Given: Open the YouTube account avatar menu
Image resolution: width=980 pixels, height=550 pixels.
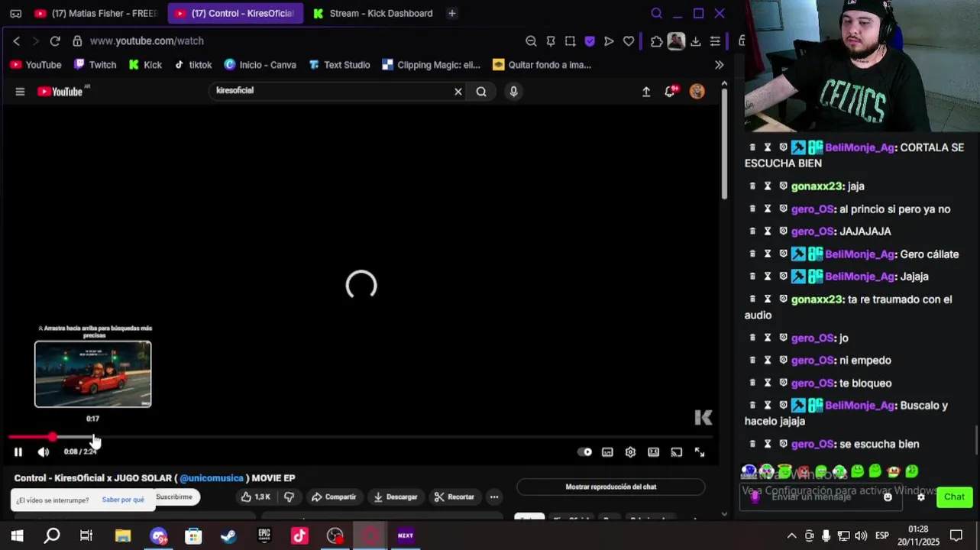Looking at the screenshot, I should tap(697, 92).
